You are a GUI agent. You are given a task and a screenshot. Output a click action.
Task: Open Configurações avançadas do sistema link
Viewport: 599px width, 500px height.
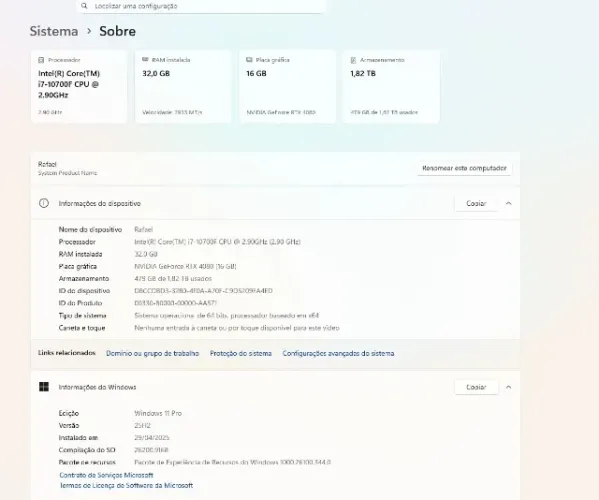pyautogui.click(x=338, y=353)
